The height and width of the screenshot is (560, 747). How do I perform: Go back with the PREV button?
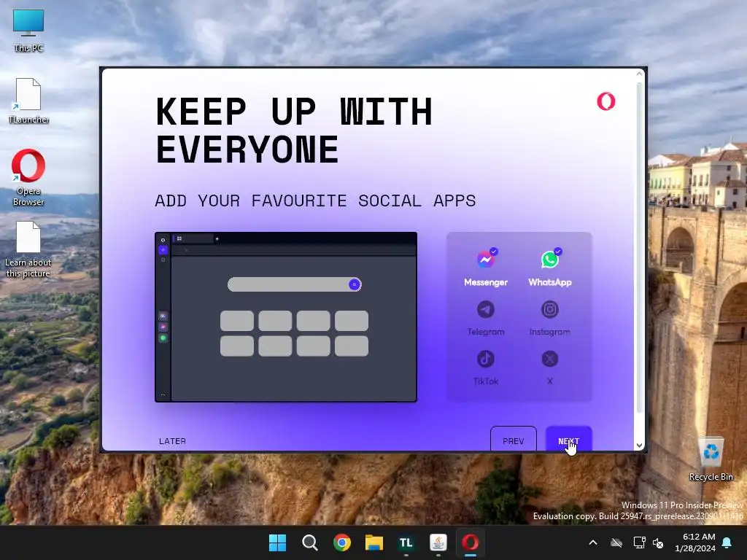[513, 440]
